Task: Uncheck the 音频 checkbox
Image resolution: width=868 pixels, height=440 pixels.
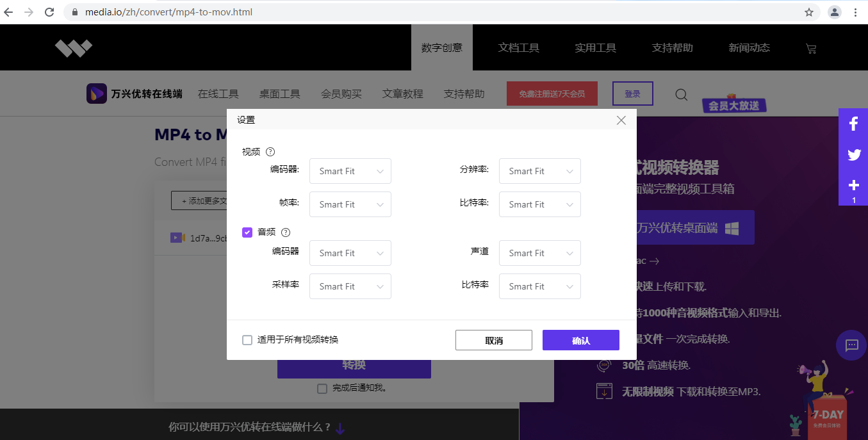Action: pos(247,232)
